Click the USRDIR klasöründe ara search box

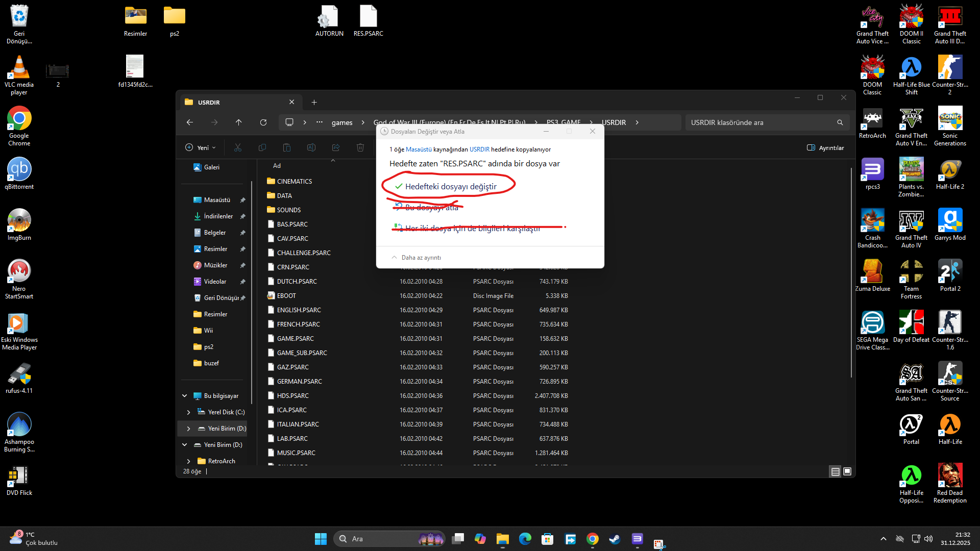point(761,122)
